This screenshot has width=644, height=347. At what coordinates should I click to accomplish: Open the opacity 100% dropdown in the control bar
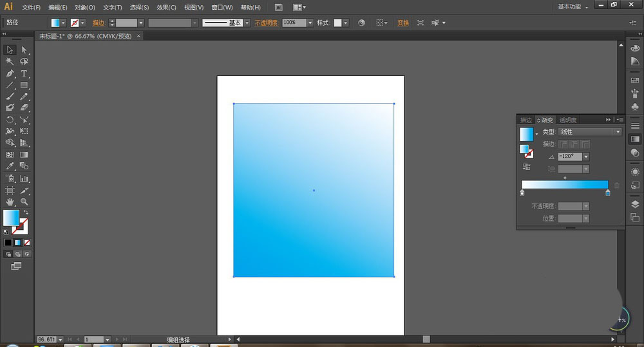click(310, 23)
